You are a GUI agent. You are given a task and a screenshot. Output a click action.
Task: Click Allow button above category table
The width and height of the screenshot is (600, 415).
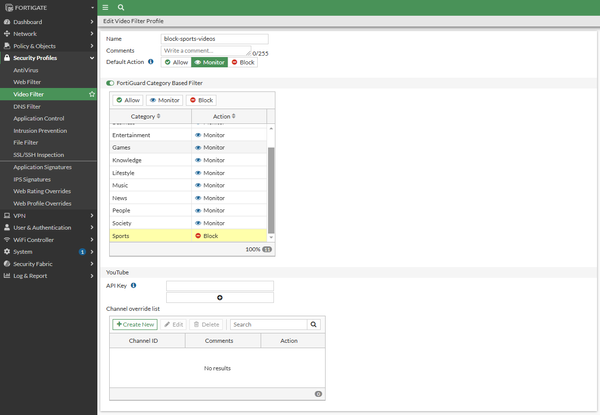pyautogui.click(x=128, y=100)
